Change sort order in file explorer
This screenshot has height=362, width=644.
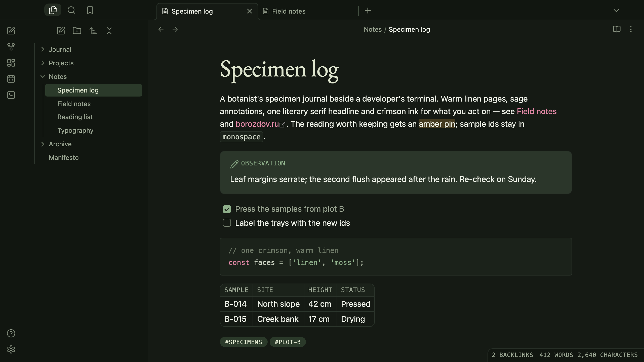[93, 31]
